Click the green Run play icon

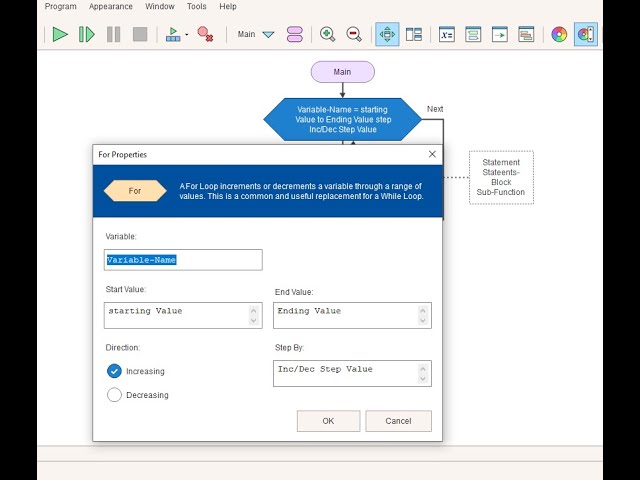click(60, 34)
